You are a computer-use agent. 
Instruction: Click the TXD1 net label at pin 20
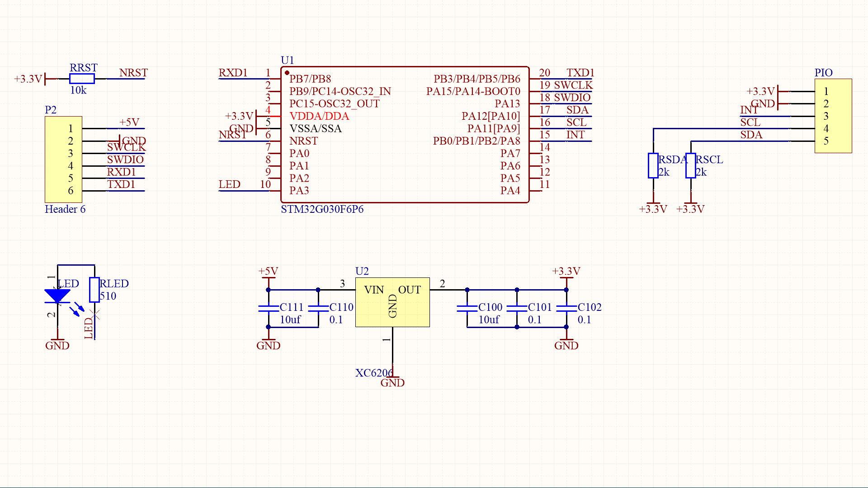580,73
